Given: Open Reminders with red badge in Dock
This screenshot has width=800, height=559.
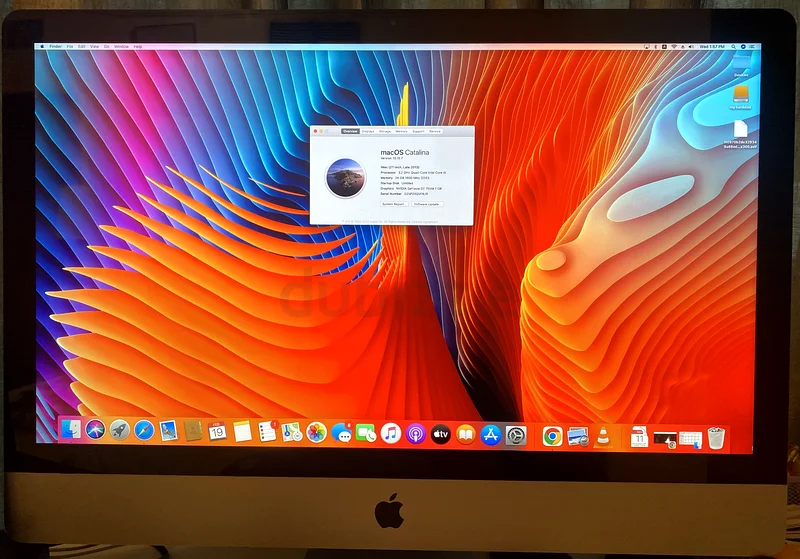Looking at the screenshot, I should click(267, 433).
